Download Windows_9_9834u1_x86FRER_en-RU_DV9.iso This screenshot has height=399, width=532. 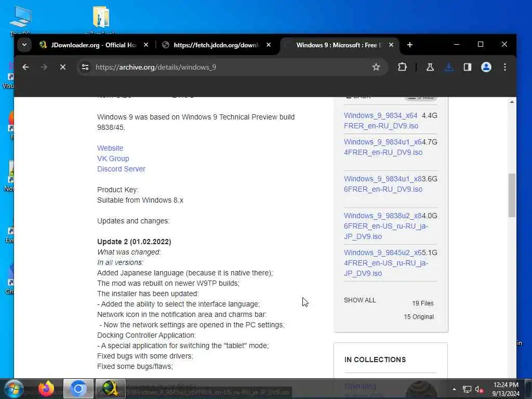click(x=383, y=184)
